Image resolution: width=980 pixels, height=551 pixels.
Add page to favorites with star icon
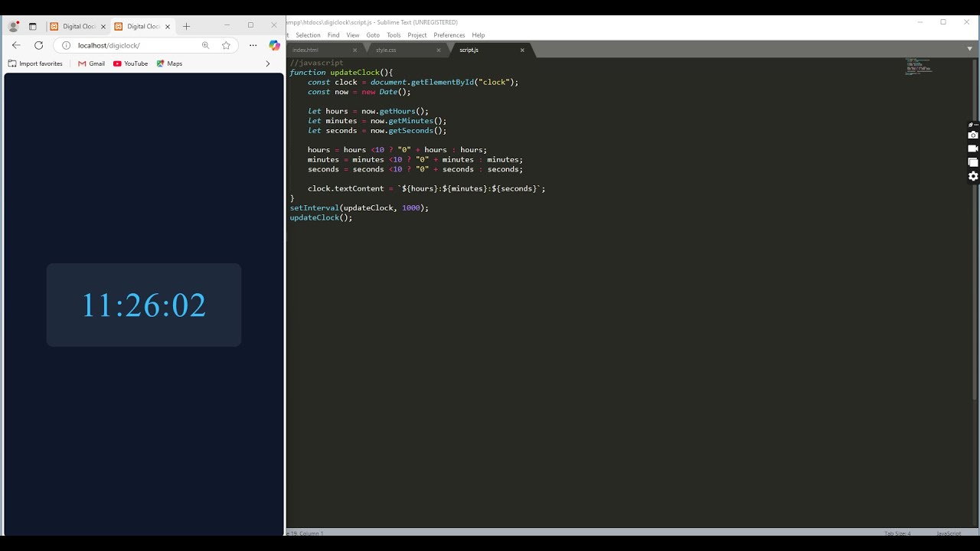[x=226, y=45]
